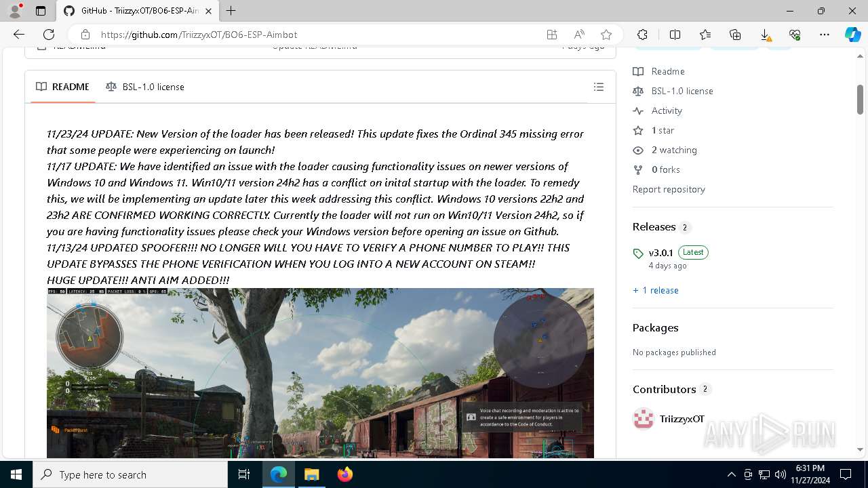Image resolution: width=868 pixels, height=488 pixels.
Task: Show hidden tray icons
Action: point(731,474)
